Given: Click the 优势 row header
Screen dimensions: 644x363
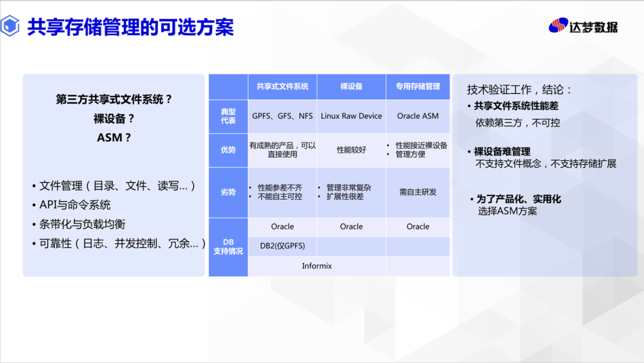Looking at the screenshot, I should (x=228, y=150).
